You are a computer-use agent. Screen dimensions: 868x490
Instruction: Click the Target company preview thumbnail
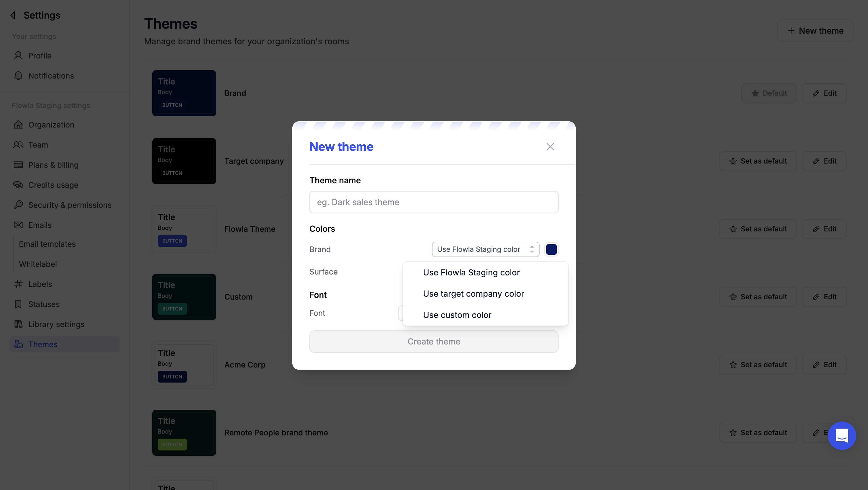[184, 161]
